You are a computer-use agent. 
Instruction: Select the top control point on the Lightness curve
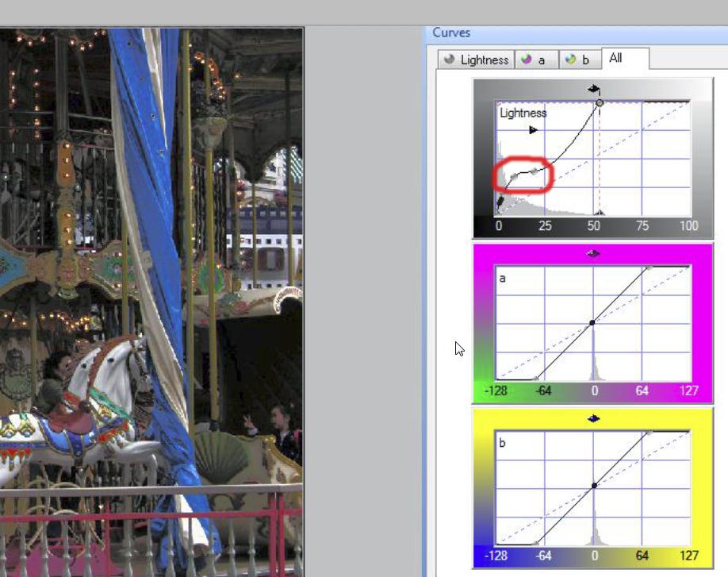(600, 102)
